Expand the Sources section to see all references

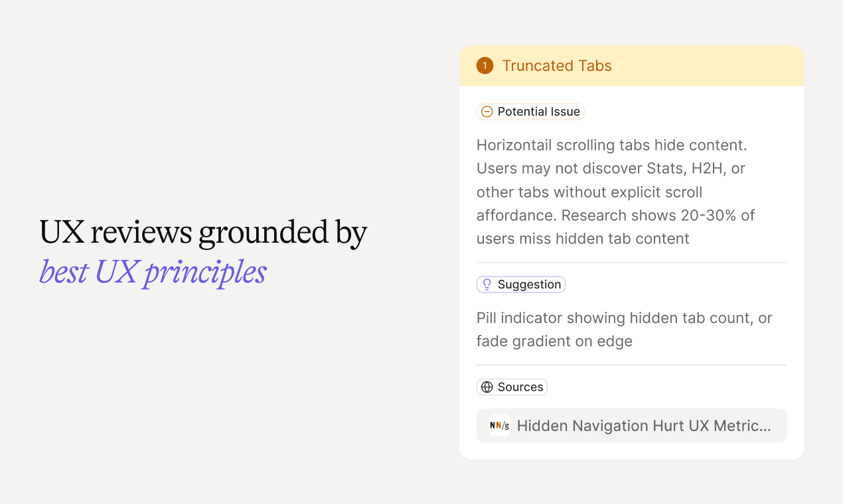coord(512,387)
